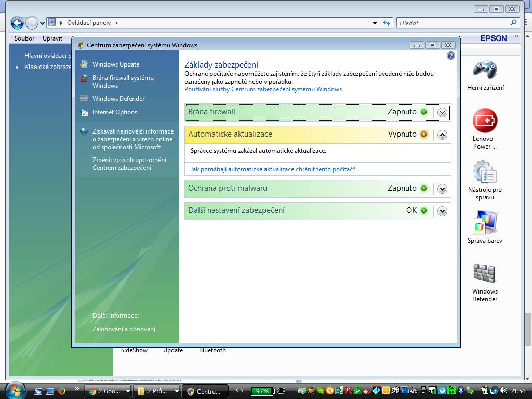
Task: Click the Bluetooth tray icon
Action: tap(460, 390)
